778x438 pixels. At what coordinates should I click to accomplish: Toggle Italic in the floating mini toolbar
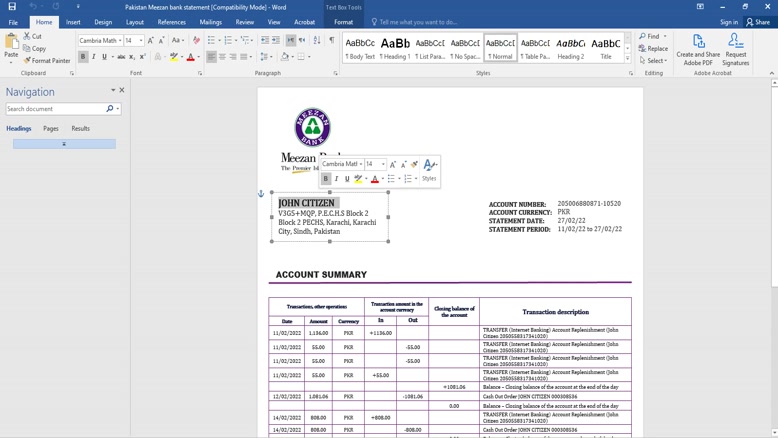point(336,179)
